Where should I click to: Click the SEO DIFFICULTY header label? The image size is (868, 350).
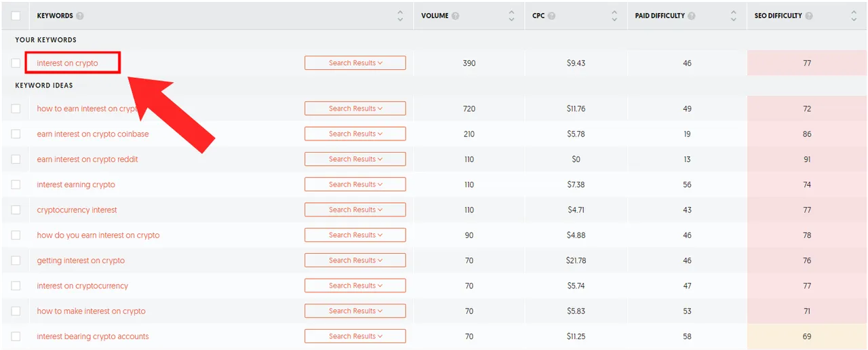point(778,16)
